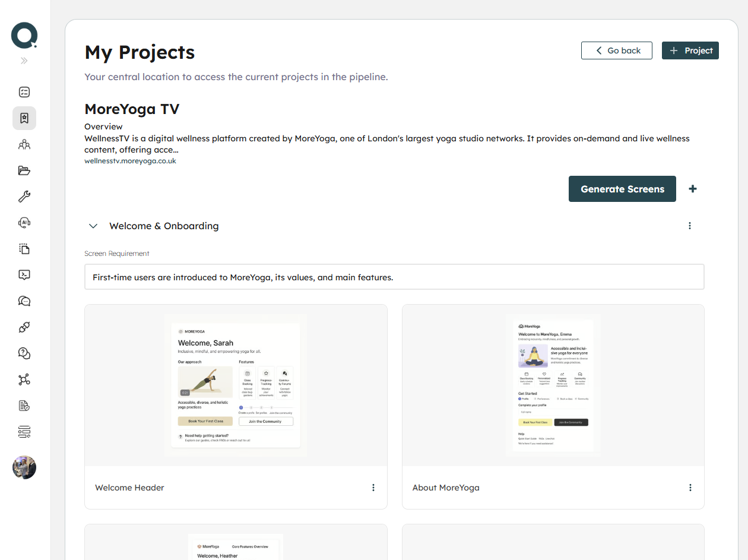
Task: Open the projects folder icon
Action: (24, 170)
